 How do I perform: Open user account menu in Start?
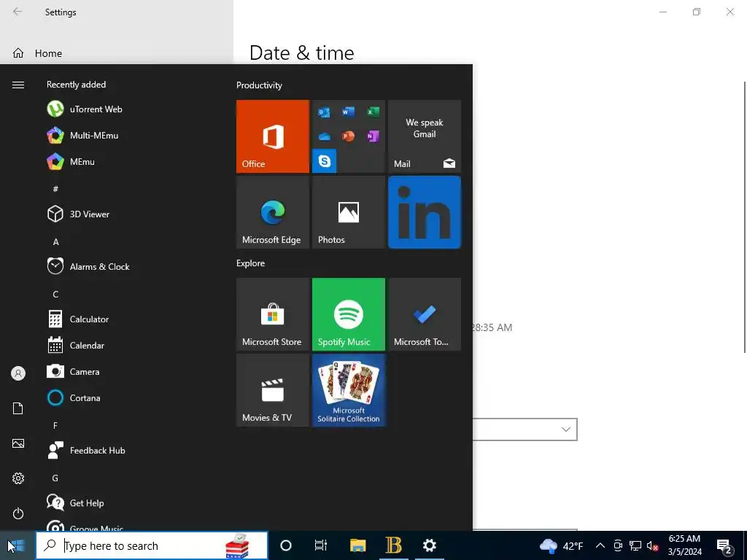point(18,373)
